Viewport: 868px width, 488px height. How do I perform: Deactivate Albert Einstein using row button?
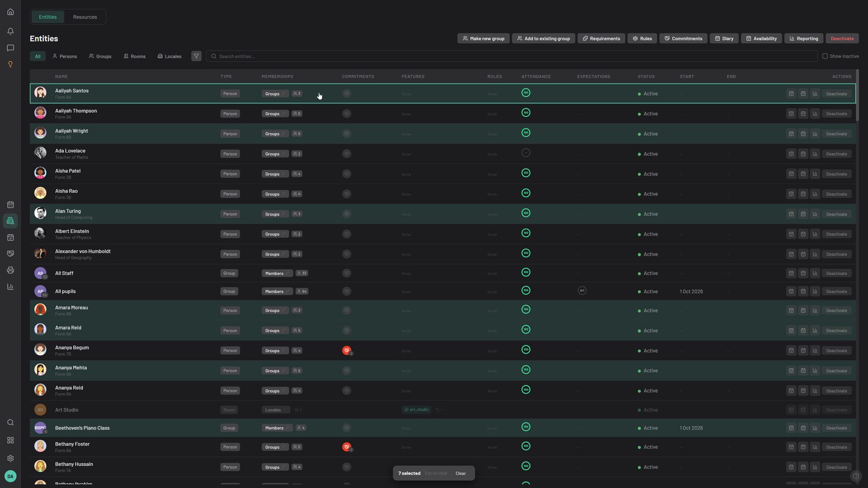[x=837, y=234]
